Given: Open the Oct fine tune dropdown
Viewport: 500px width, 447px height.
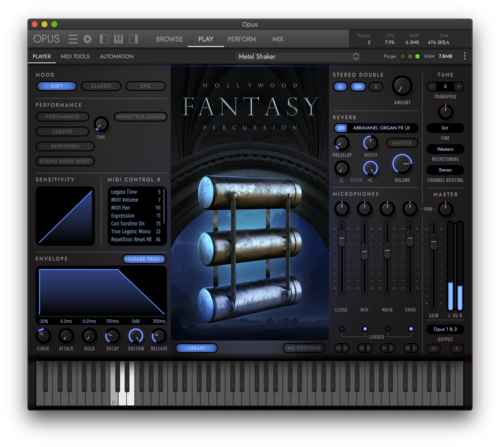Looking at the screenshot, I should [445, 128].
